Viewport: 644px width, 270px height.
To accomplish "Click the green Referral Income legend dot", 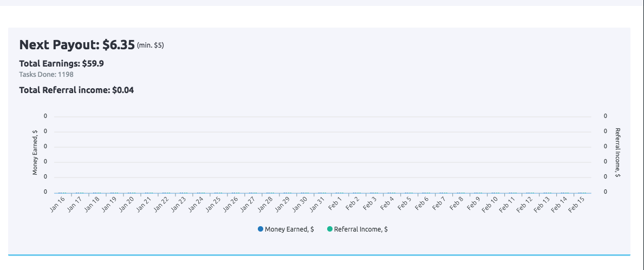I will click(x=330, y=229).
